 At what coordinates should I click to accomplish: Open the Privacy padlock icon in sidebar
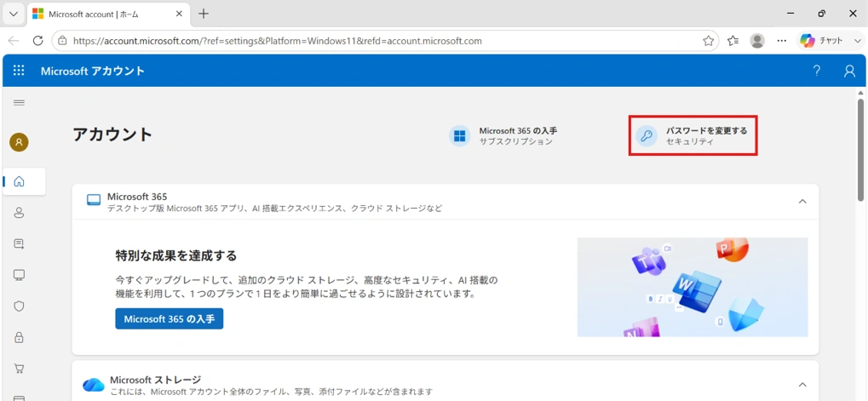coord(19,337)
